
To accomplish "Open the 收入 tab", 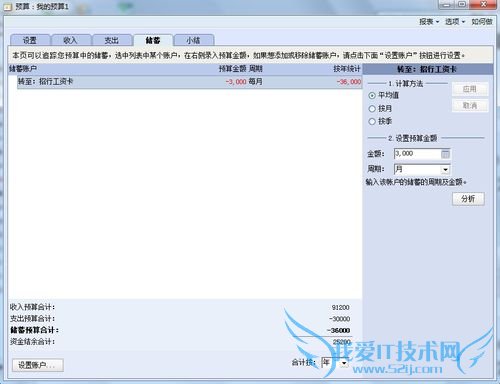I will point(71,40).
